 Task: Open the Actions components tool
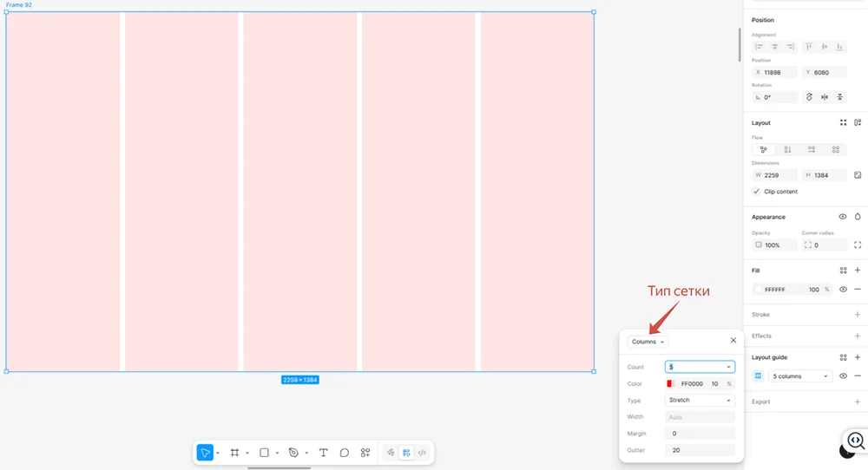[365, 453]
